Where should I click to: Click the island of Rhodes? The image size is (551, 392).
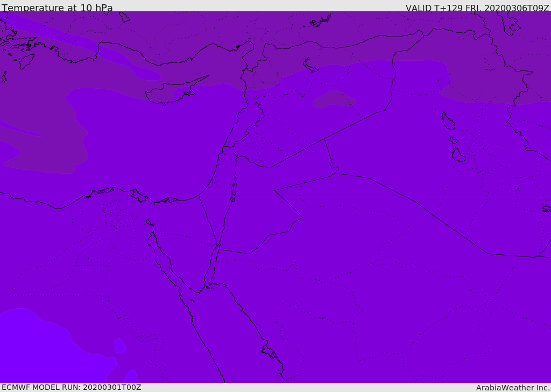26,61
